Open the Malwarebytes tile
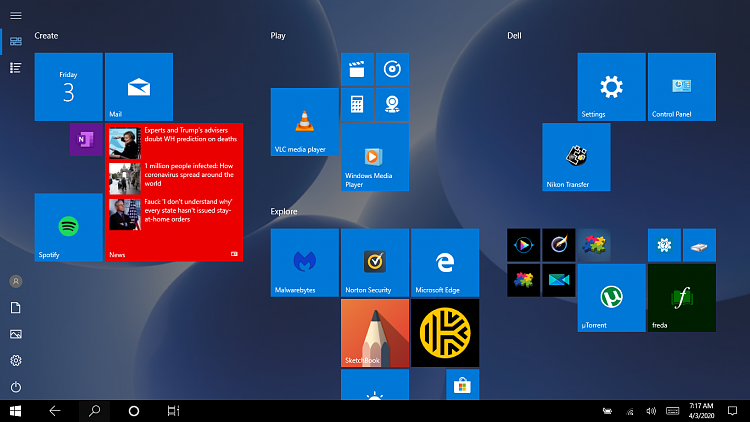 (305, 263)
